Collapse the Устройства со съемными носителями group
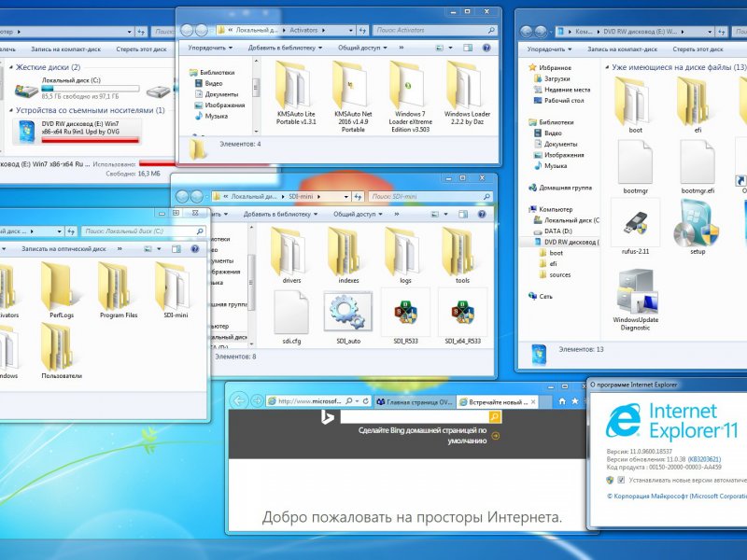Image resolution: width=747 pixels, height=560 pixels. (x=11, y=110)
